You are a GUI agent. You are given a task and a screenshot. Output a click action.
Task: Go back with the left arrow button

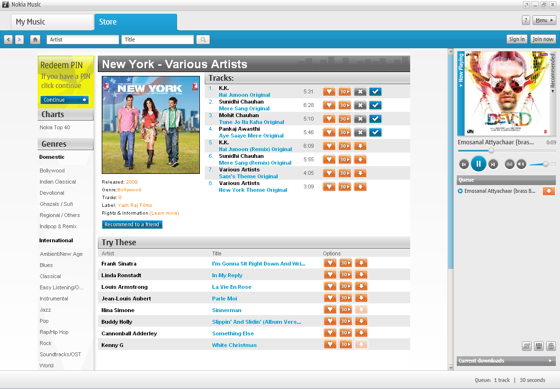[8, 40]
